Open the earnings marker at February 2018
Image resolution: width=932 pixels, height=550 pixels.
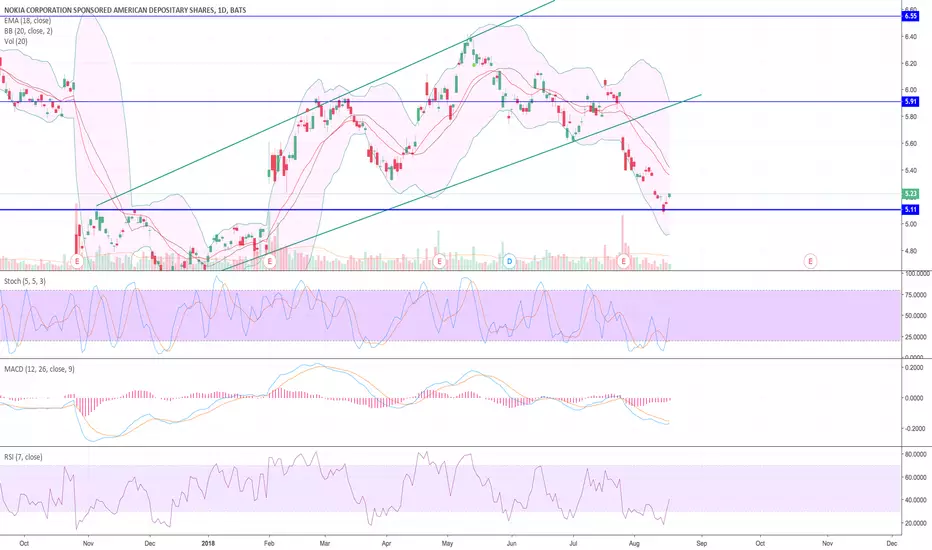coord(269,261)
